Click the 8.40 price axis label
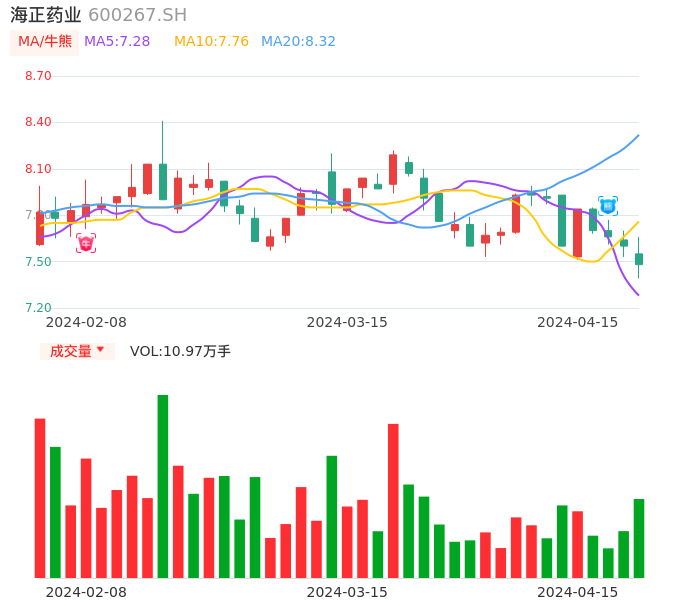Viewport: 686px width, 606px height. point(38,122)
